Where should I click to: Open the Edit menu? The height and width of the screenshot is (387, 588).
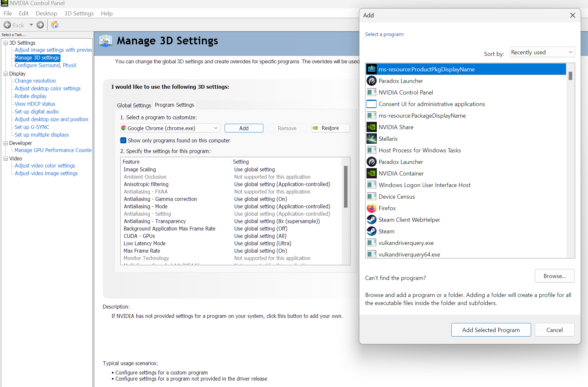click(x=24, y=13)
